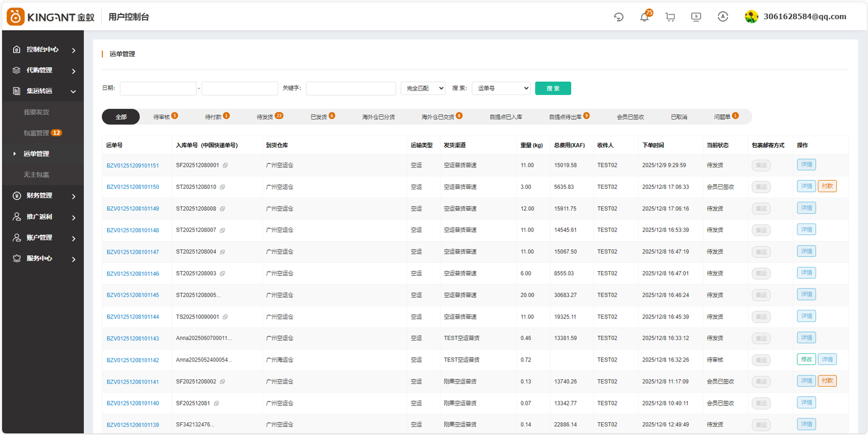The image size is (868, 435).
Task: Open the notifications bell icon
Action: point(644,17)
